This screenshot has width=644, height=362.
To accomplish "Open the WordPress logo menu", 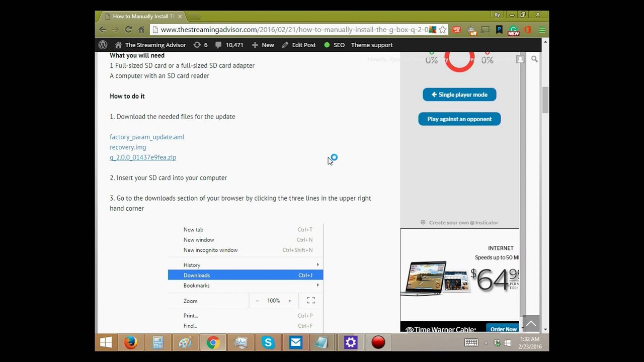I will [103, 45].
